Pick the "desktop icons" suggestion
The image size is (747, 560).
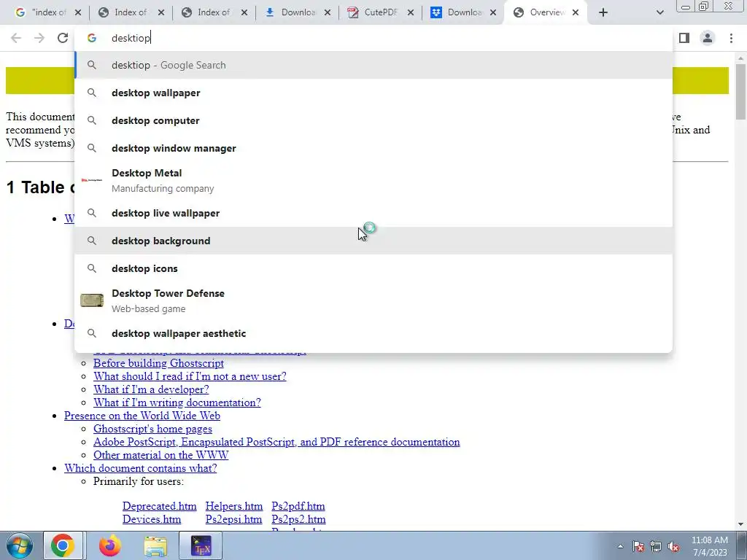coord(373,268)
